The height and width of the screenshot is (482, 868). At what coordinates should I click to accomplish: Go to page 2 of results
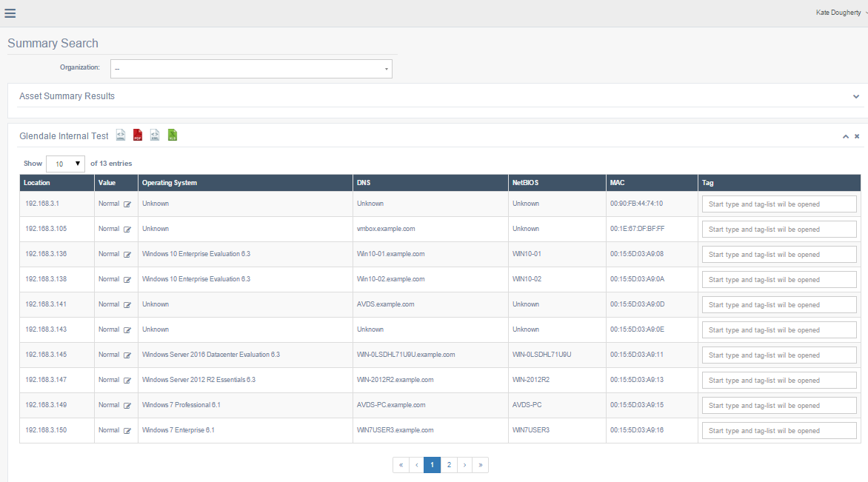[x=449, y=465]
